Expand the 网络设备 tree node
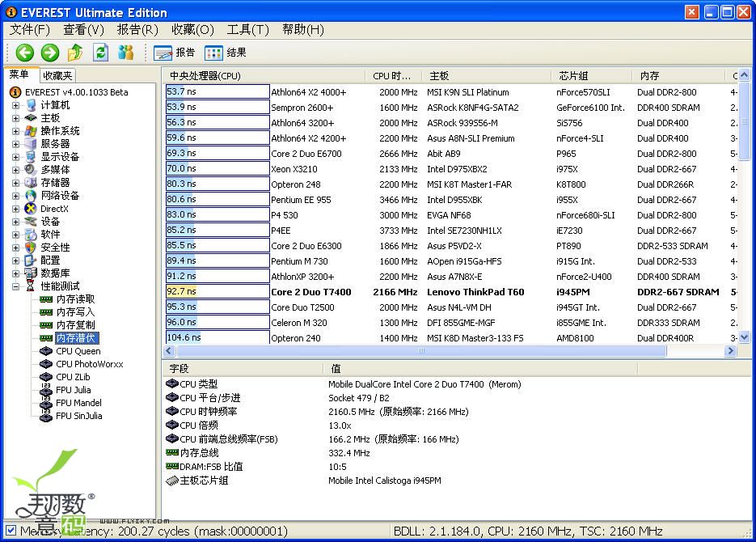This screenshot has width=756, height=542. (x=15, y=197)
